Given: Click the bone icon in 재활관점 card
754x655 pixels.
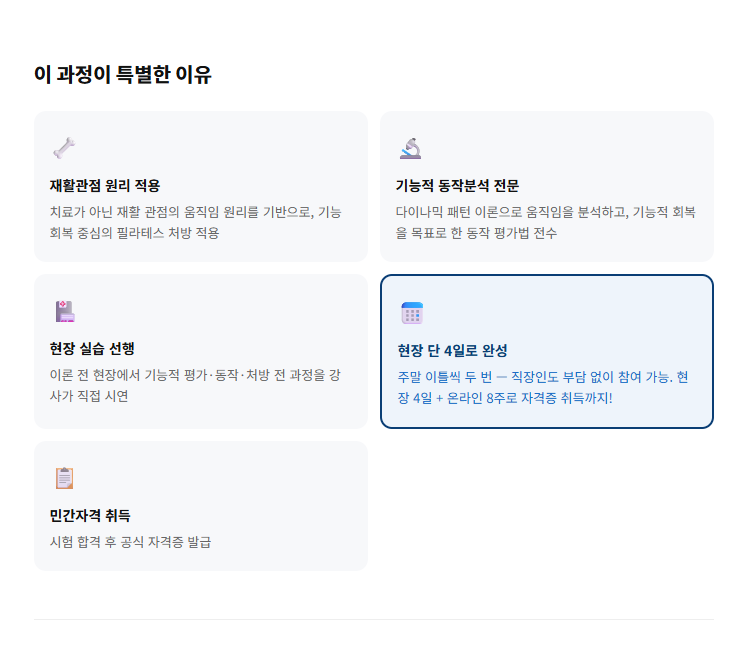Looking at the screenshot, I should [64, 148].
